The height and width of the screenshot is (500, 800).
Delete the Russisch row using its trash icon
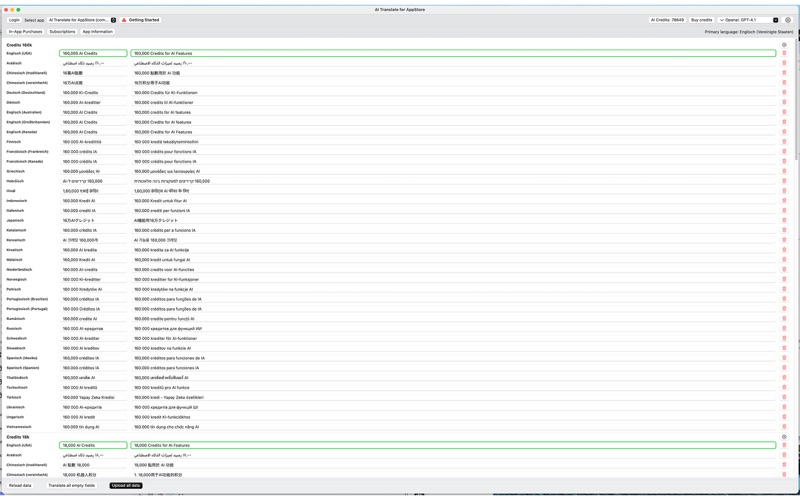click(x=784, y=328)
